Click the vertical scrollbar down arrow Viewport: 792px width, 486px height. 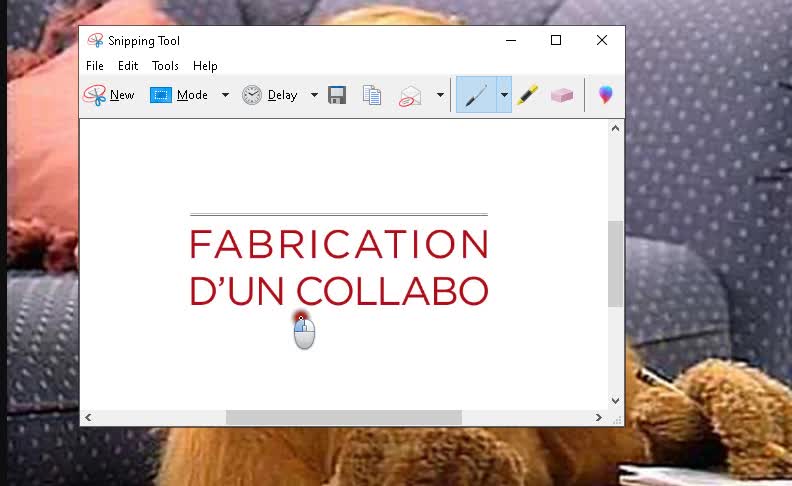click(615, 401)
